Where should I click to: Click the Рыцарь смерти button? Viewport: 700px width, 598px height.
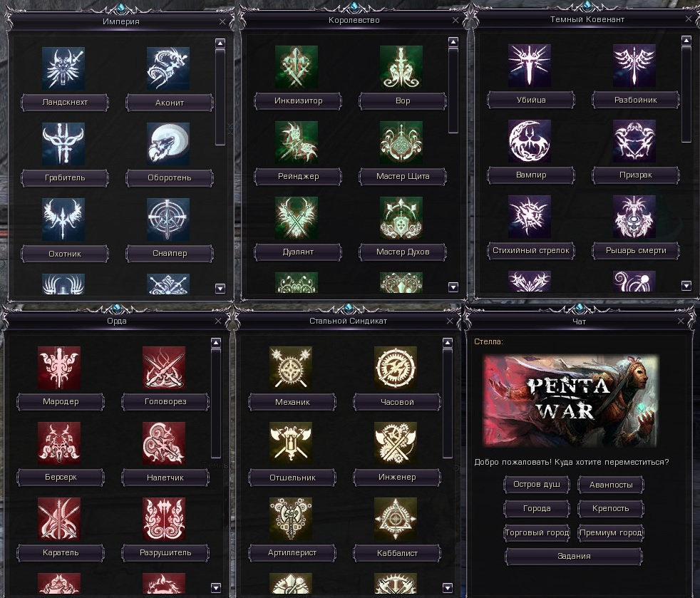(x=636, y=250)
